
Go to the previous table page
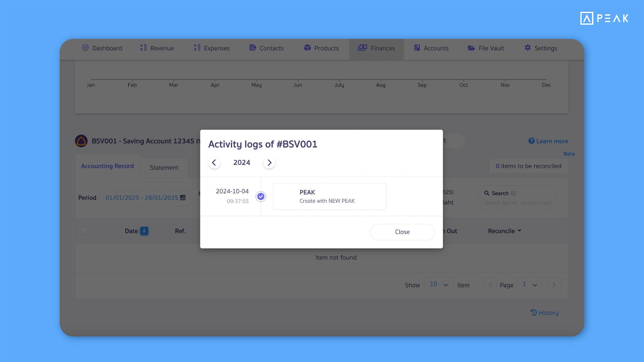click(490, 285)
